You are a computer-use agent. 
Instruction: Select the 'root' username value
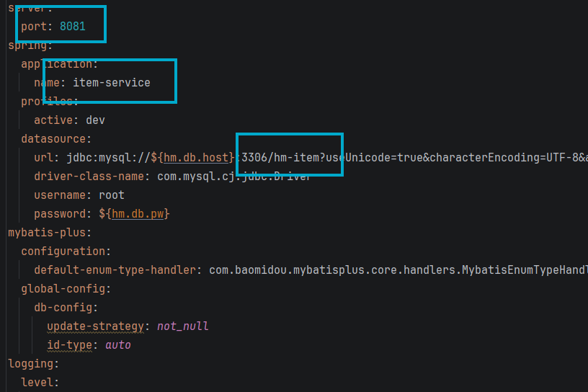pyautogui.click(x=112, y=195)
